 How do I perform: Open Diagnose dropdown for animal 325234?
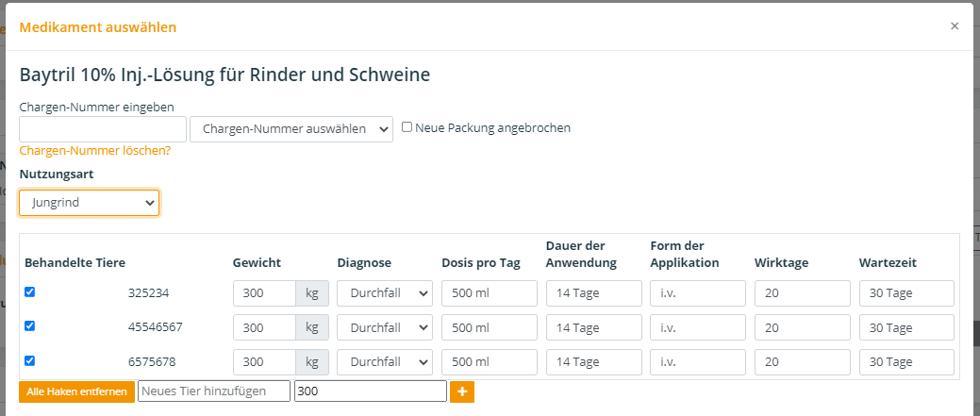pyautogui.click(x=385, y=293)
